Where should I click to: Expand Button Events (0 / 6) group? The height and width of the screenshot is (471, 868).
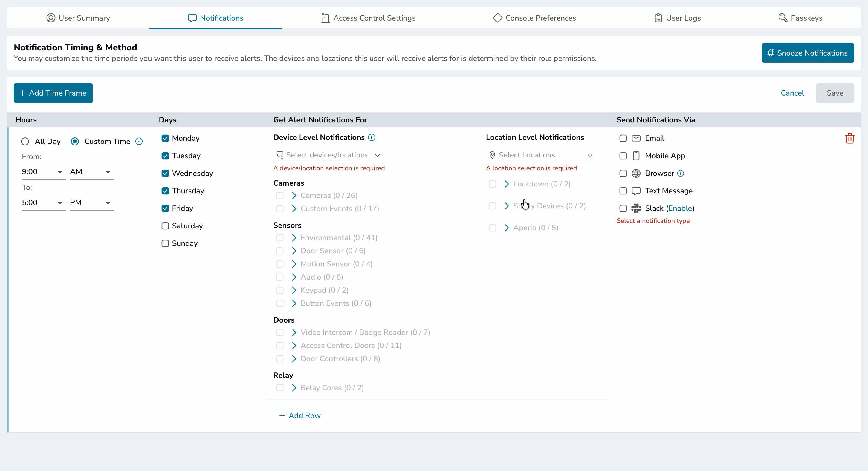point(294,303)
